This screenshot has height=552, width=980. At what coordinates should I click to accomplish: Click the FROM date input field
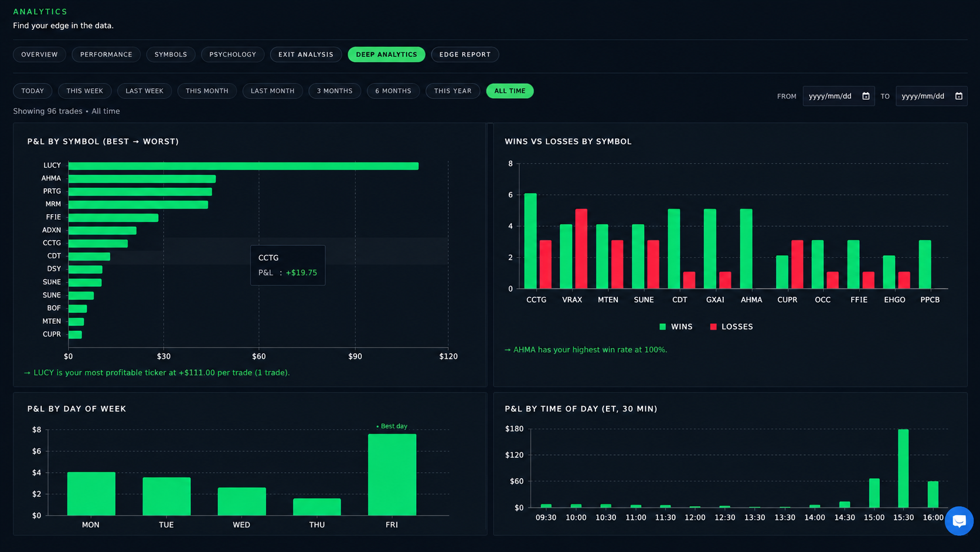click(839, 96)
